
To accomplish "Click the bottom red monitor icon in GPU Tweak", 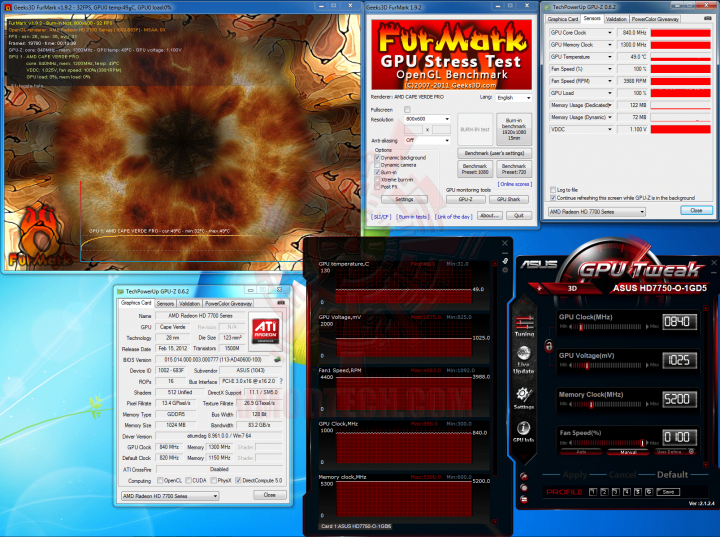I will tap(524, 499).
